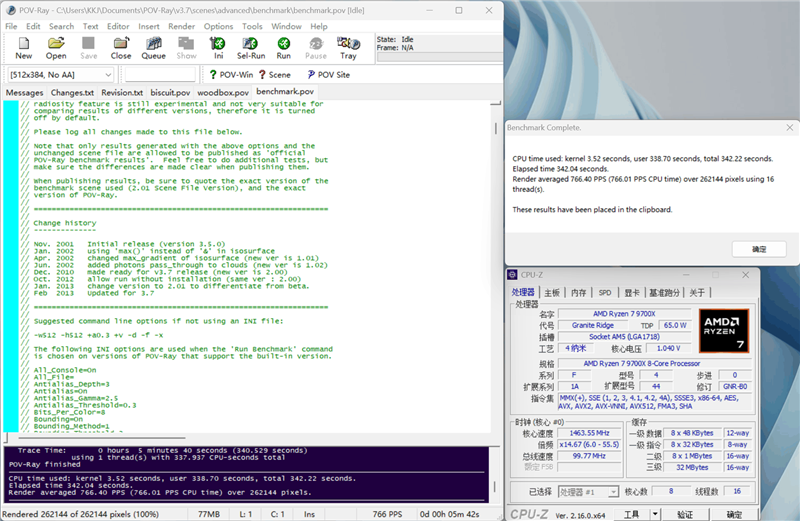This screenshot has height=521, width=800.
Task: Open the CPU-Z tools dropdown arrow
Action: coord(655,514)
